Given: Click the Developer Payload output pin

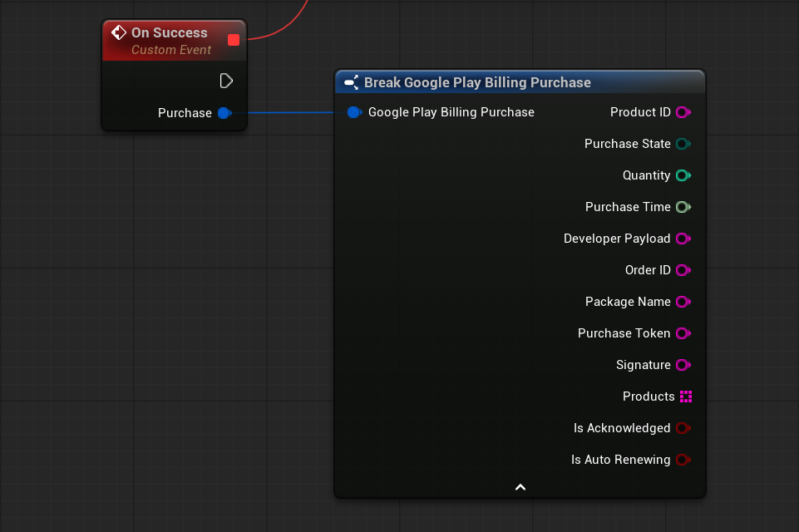Looking at the screenshot, I should click(x=683, y=239).
